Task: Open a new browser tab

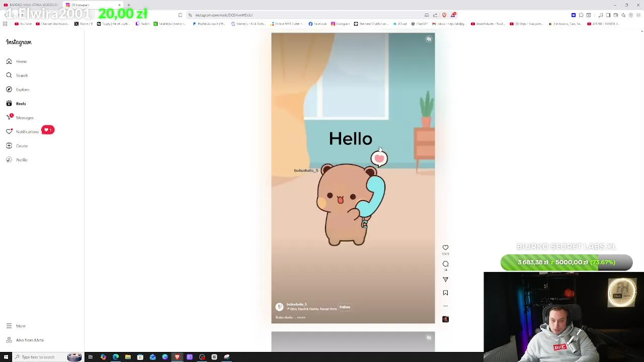Action: (x=129, y=5)
